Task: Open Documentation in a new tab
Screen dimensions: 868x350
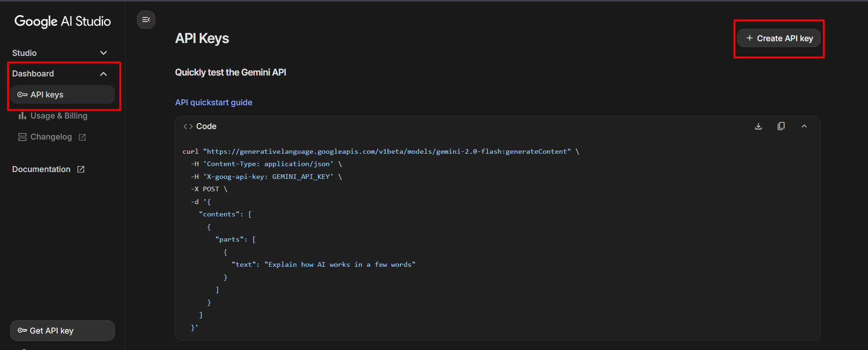Action: 49,169
